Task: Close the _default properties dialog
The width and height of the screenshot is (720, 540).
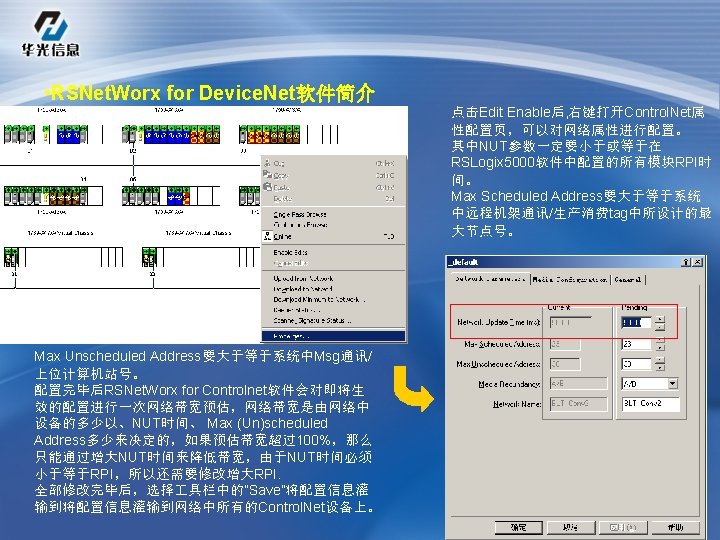Action: 697,262
